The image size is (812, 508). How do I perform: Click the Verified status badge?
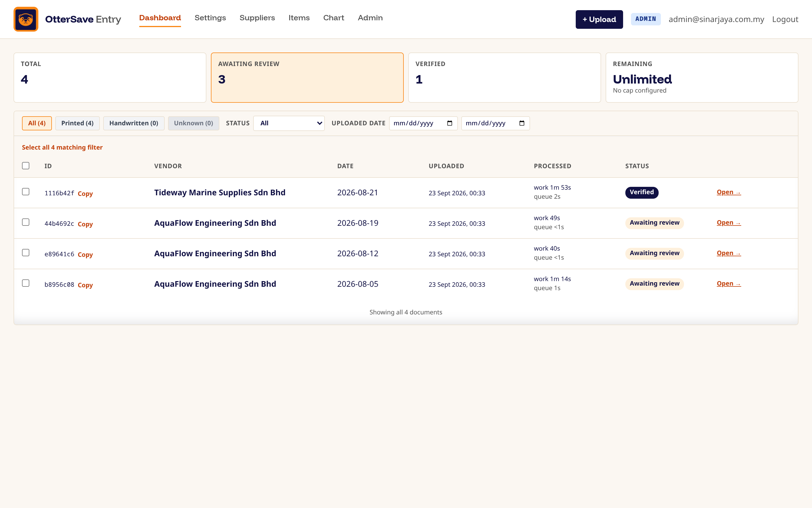(x=641, y=192)
